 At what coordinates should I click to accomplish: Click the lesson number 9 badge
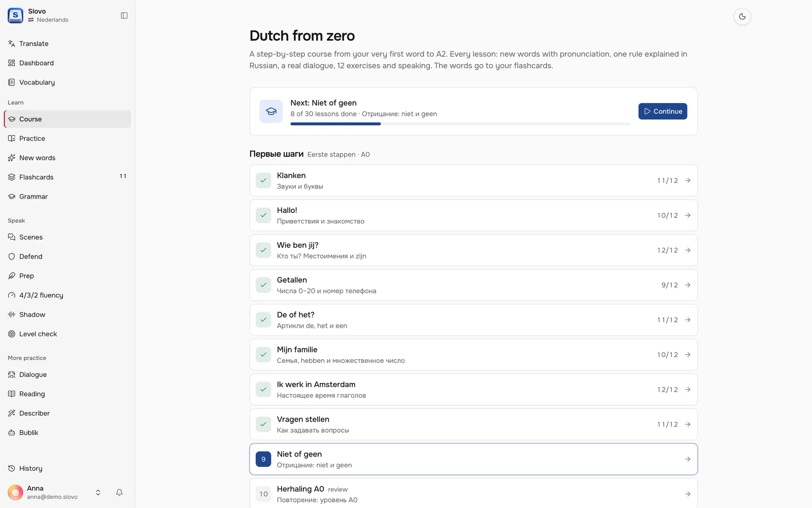pyautogui.click(x=263, y=459)
